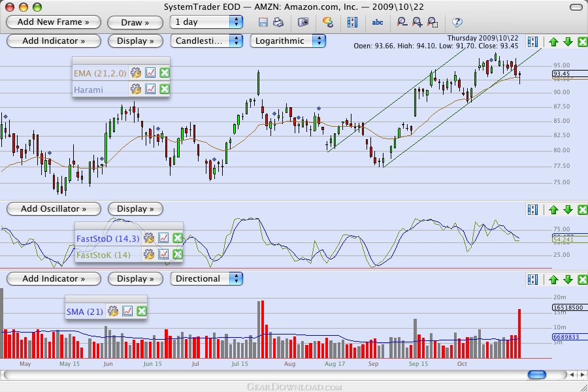Move oscillator frame up with green arrow
Viewport: 588px width, 392px height.
click(553, 209)
